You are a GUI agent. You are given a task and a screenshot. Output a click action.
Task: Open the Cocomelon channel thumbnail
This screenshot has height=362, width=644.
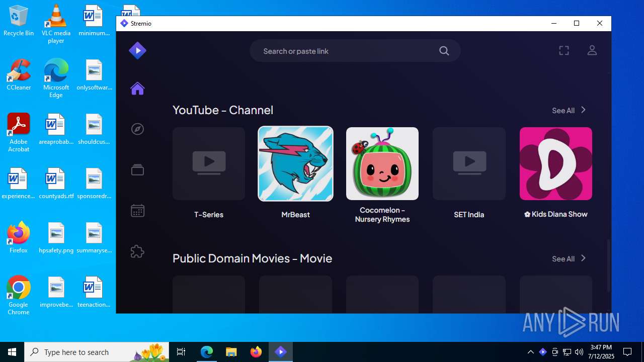coord(382,163)
